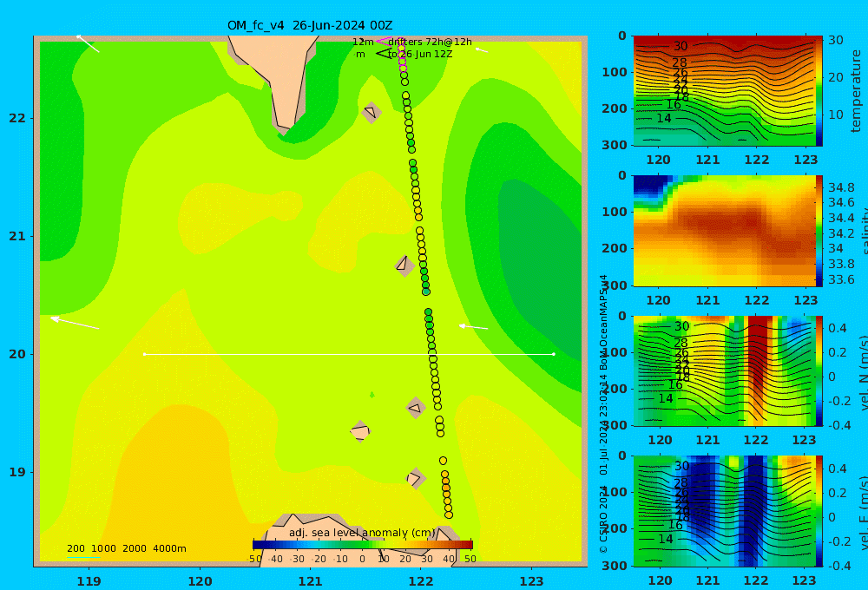Image resolution: width=868 pixels, height=590 pixels.
Task: Select the small island marker near 22N
Action: tap(371, 112)
